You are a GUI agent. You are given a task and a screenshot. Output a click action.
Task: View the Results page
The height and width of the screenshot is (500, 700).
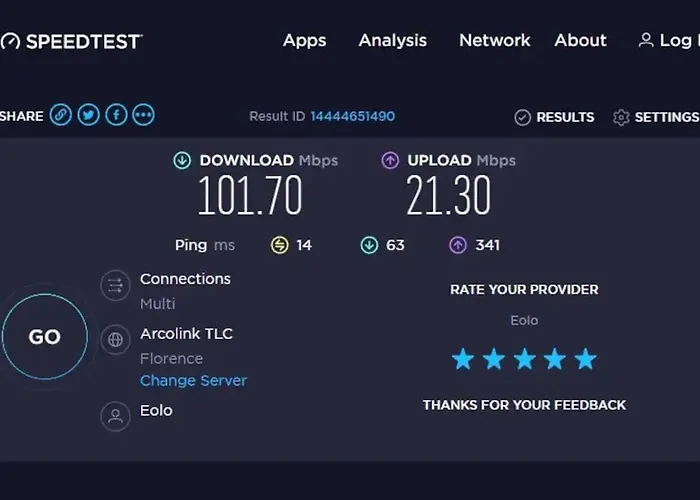(x=554, y=117)
